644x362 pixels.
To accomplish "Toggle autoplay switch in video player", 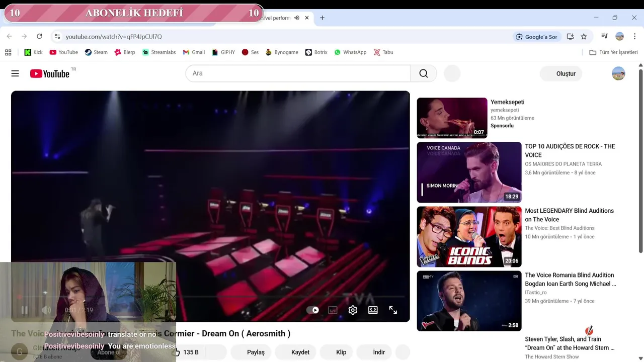I will coord(312,310).
